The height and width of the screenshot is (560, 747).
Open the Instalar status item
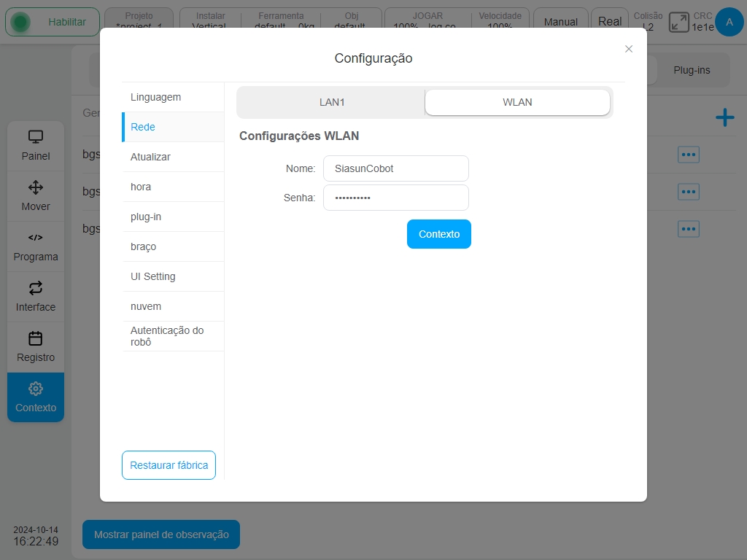click(211, 21)
